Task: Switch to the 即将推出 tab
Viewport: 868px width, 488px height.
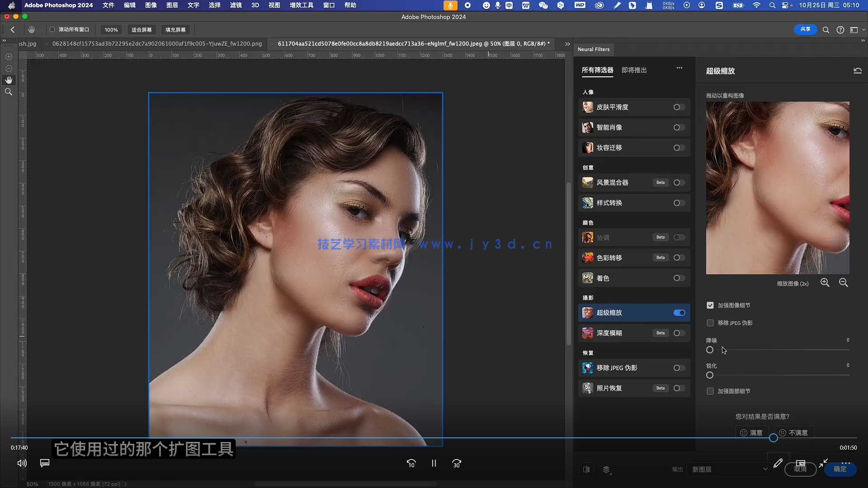Action: tap(634, 70)
